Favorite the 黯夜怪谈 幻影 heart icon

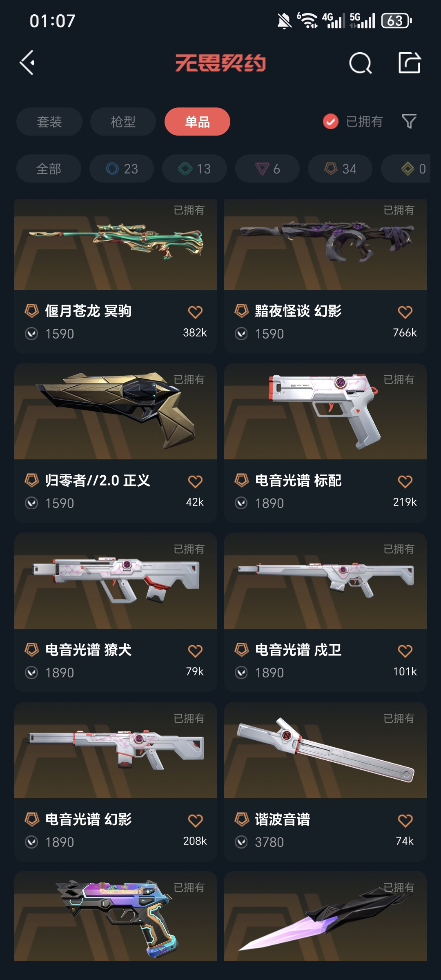tap(405, 312)
